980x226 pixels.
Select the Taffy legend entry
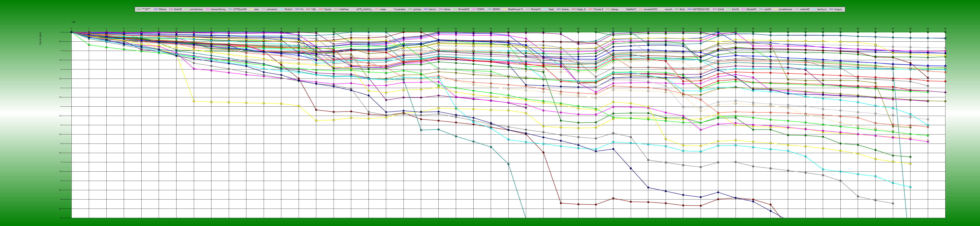coord(314,9)
